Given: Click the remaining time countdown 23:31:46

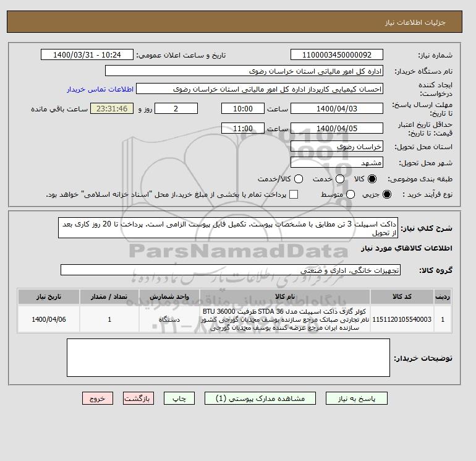Looking at the screenshot, I should 112,108.
